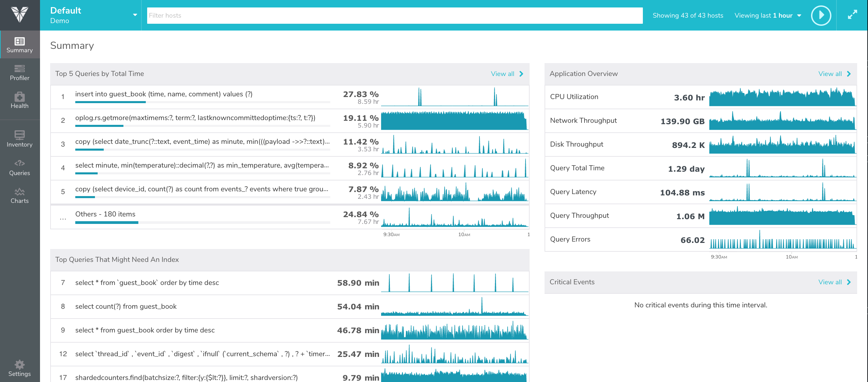Expand the Viewing last 1 hour dropdown
The height and width of the screenshot is (382, 868).
tap(768, 16)
